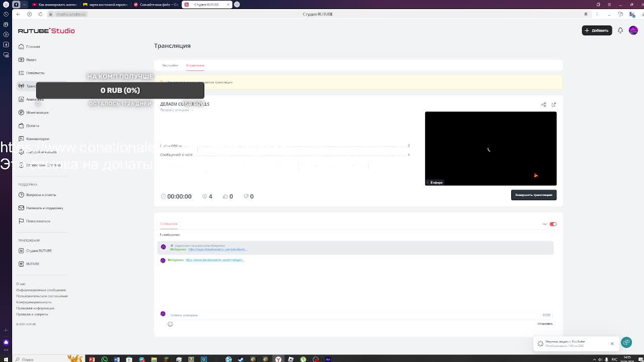Click the notifications bell icon

(x=620, y=30)
